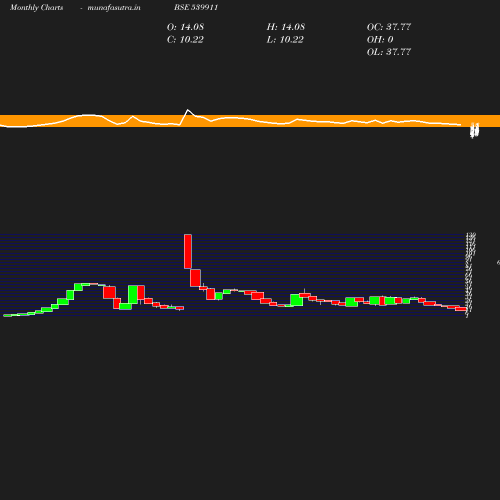Click the 'H: 14.08' high value

coord(286,27)
